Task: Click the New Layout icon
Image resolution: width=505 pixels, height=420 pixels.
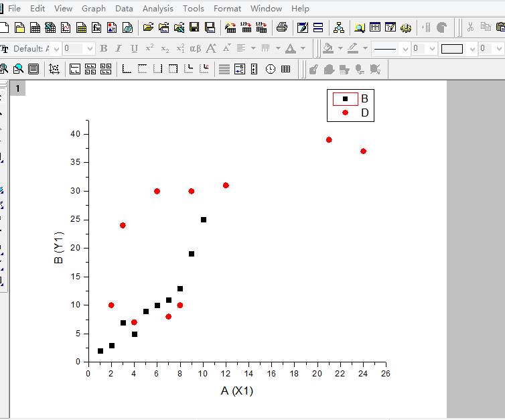Action: (x=112, y=27)
